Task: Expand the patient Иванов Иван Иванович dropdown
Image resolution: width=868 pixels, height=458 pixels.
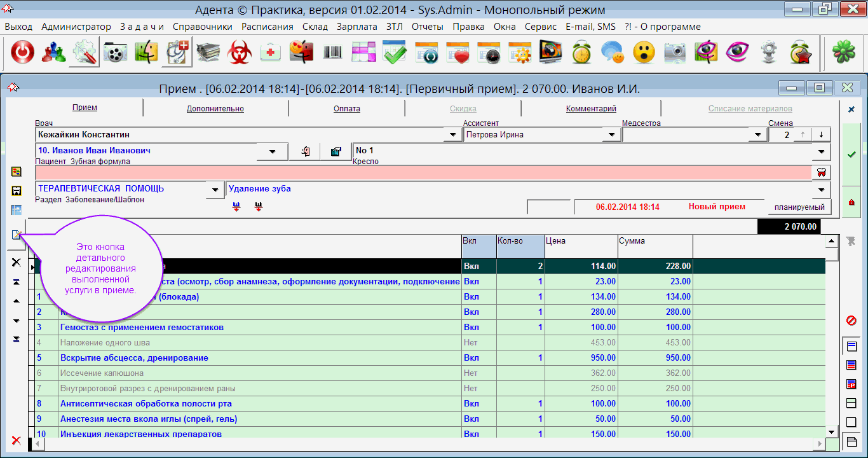Action: 273,152
